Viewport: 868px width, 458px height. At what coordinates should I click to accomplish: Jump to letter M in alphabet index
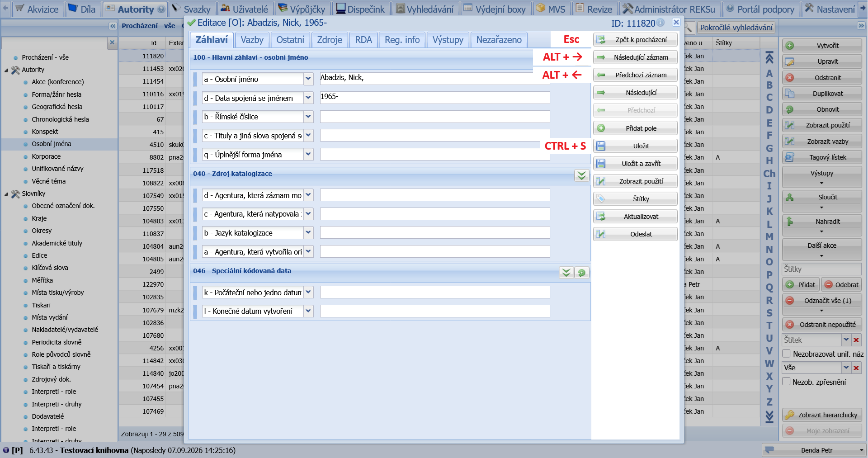point(769,236)
